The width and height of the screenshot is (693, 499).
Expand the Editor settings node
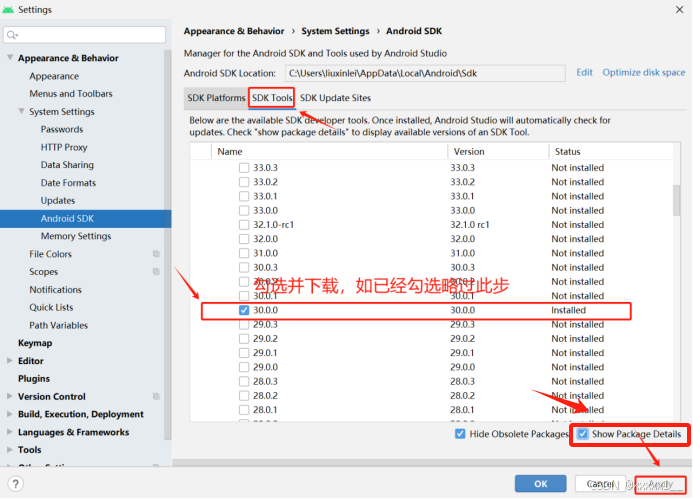click(x=10, y=361)
